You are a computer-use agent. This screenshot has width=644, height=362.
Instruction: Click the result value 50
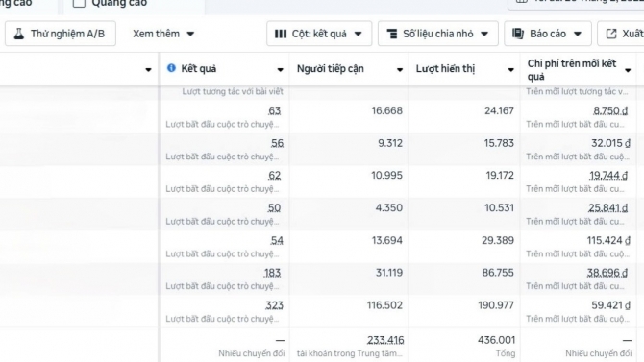click(x=274, y=207)
